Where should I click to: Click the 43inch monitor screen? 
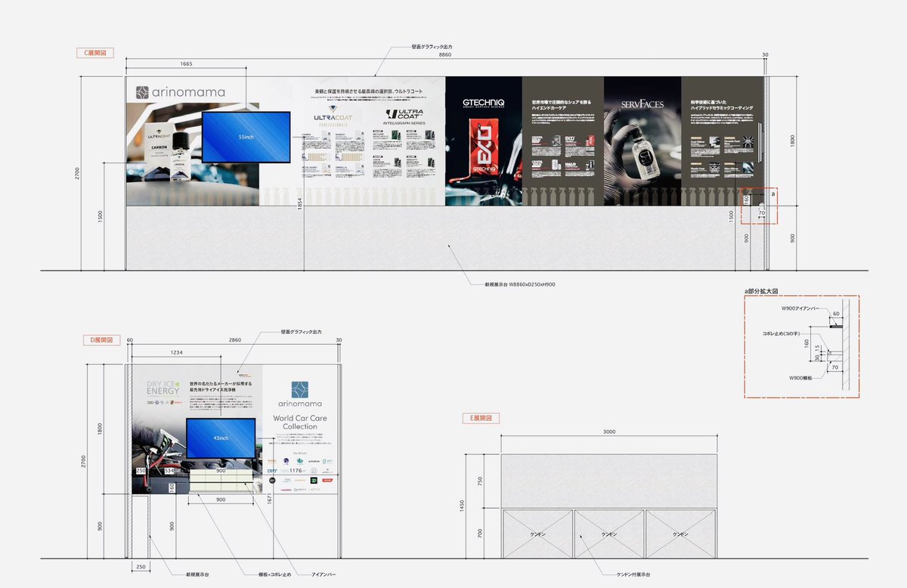pos(221,438)
